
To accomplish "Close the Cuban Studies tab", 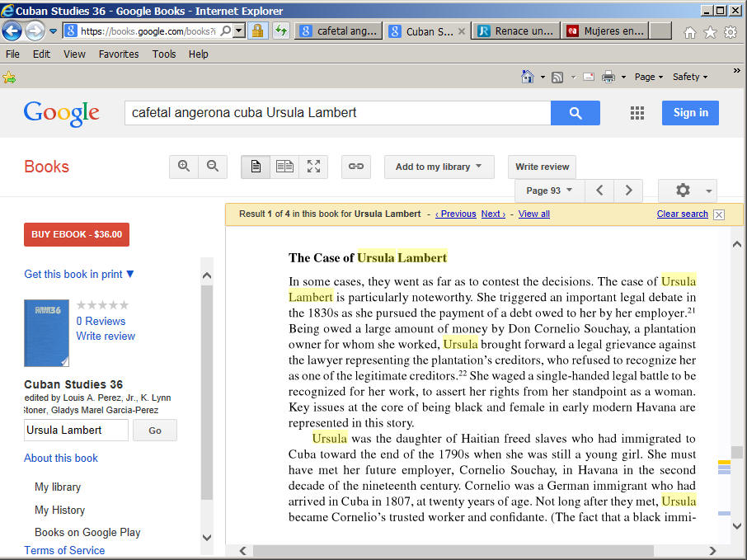I will [461, 31].
